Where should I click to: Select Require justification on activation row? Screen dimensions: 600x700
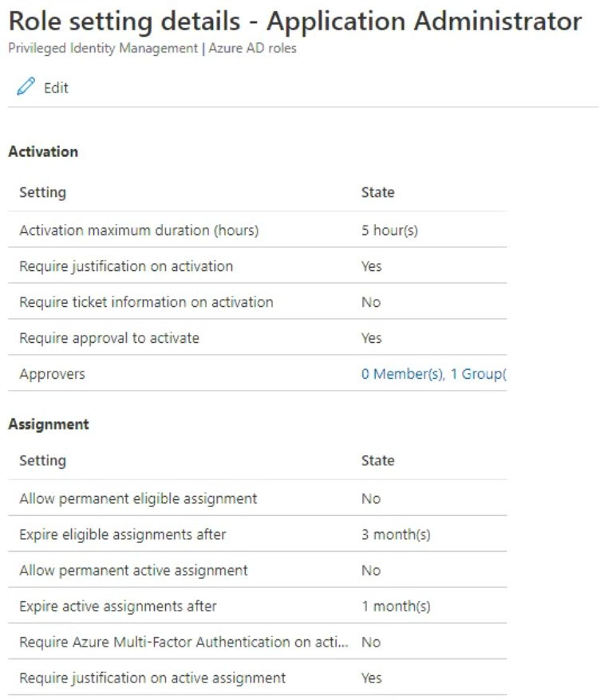[258, 265]
